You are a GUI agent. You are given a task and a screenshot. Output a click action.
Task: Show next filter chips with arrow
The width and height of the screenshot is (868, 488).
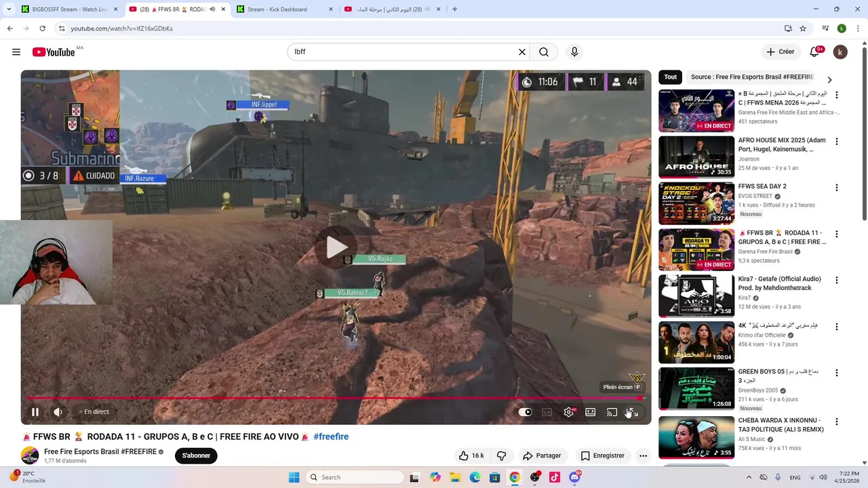(829, 79)
